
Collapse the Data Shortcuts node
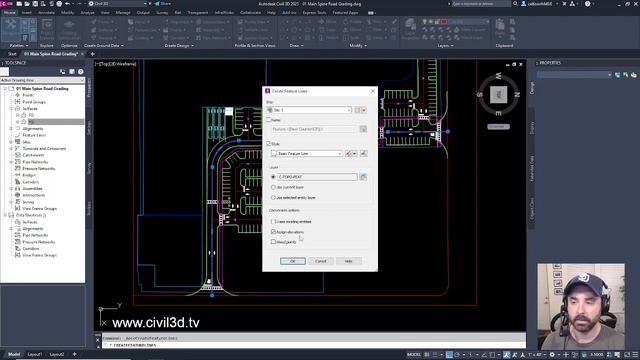pos(5,215)
